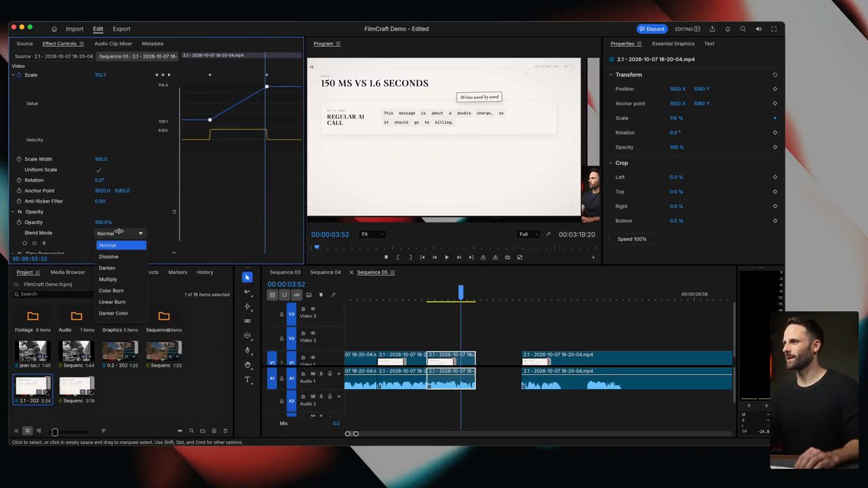Delete selected item with trash icon

(x=226, y=431)
